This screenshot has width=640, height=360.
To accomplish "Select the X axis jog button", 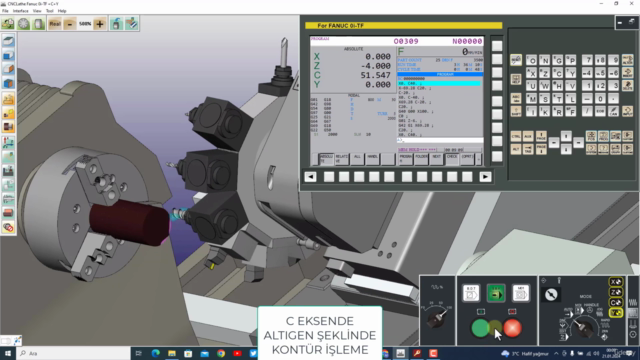I will pos(616,282).
